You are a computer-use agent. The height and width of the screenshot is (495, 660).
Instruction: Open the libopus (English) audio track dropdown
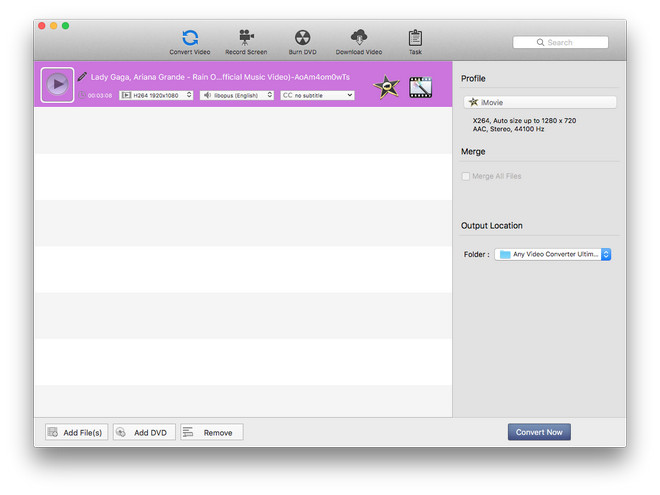[237, 96]
